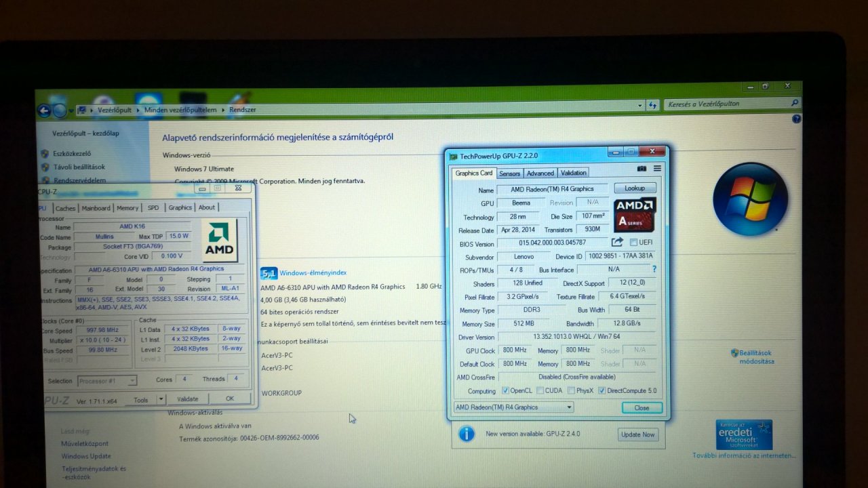This screenshot has height=488, width=868.
Task: Expand the arrow after Vezérlőpult breadcrumb
Action: (x=138, y=110)
